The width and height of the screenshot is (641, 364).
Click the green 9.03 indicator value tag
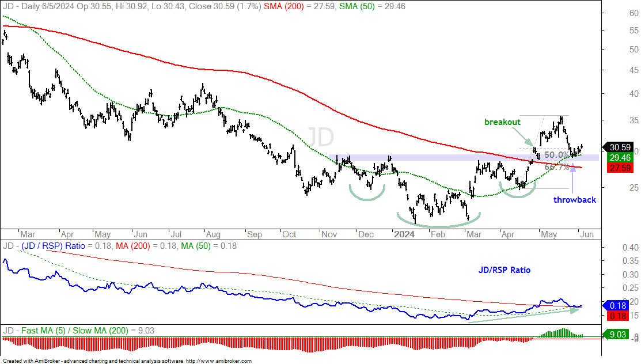click(x=617, y=335)
